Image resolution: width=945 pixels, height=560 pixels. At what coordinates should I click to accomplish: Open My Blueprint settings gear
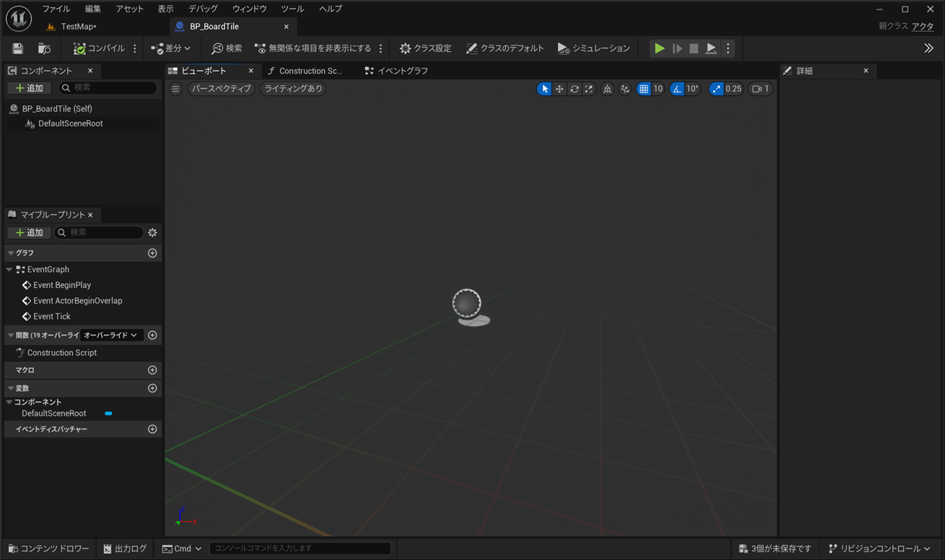click(152, 232)
